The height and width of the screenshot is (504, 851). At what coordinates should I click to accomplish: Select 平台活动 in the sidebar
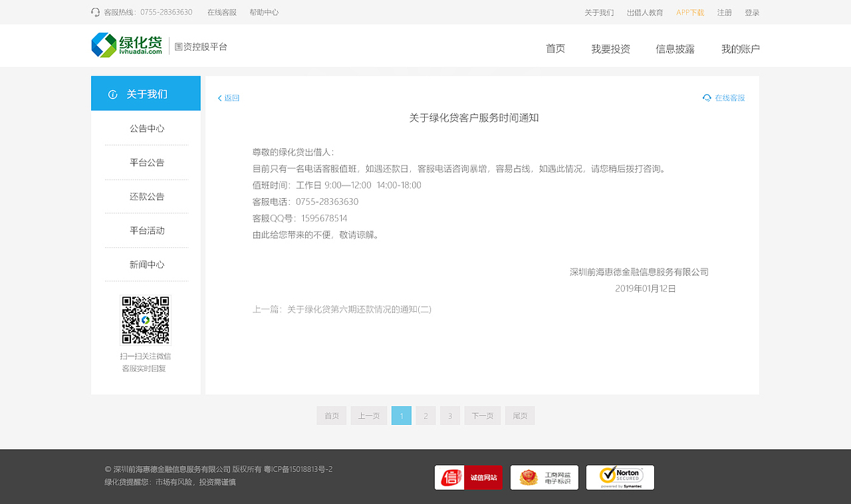146,230
